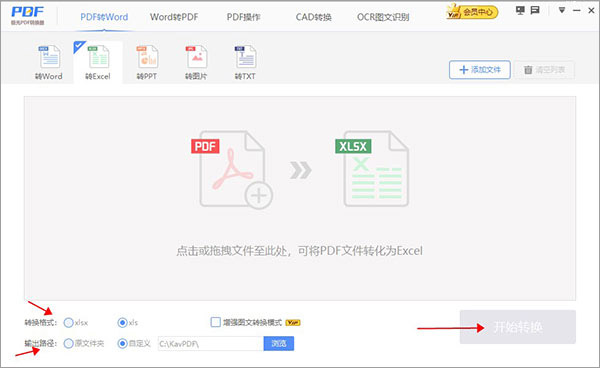Open the VIP 会员中心 badge
This screenshot has height=368, width=600.
[472, 12]
